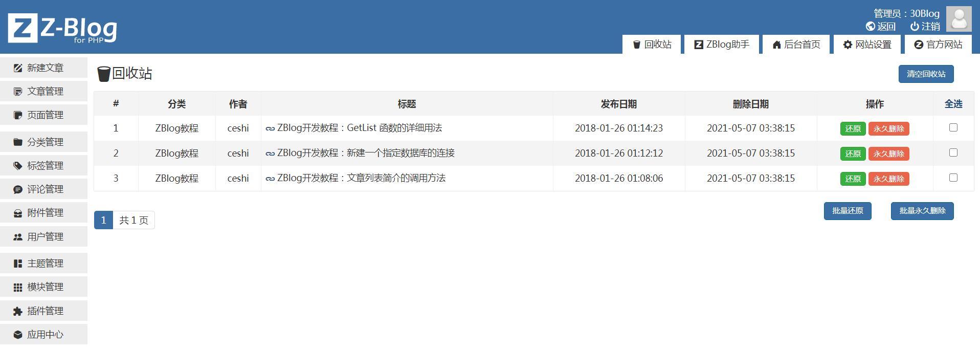980x350 pixels.
Task: Click the gear icon in 网站设置 tab
Action: click(848, 45)
